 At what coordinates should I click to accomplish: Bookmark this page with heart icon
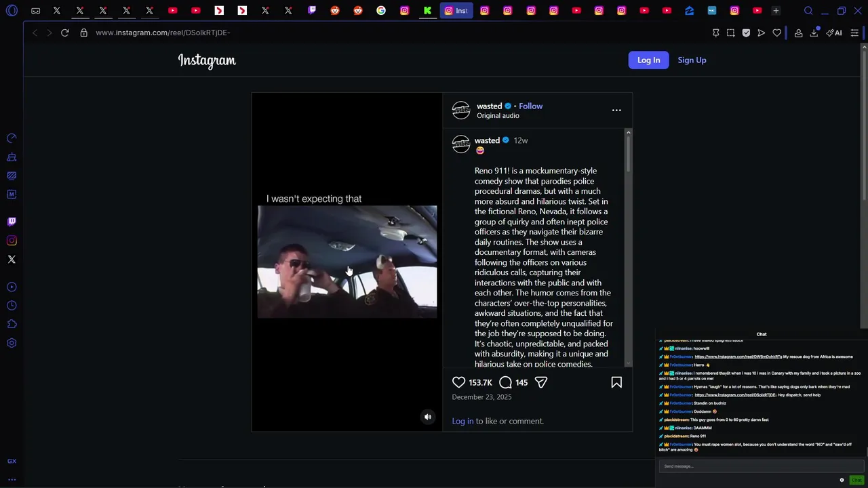pyautogui.click(x=777, y=33)
